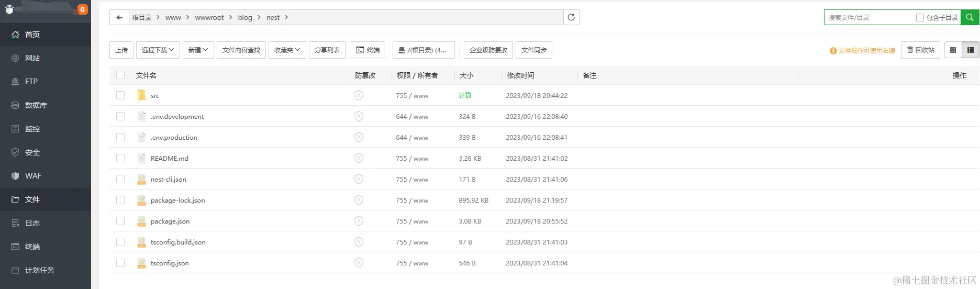Click the README.md file icon

coord(141,158)
